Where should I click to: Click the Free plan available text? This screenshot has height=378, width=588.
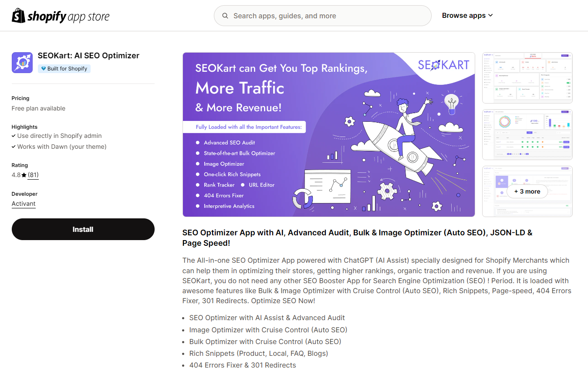tap(38, 108)
